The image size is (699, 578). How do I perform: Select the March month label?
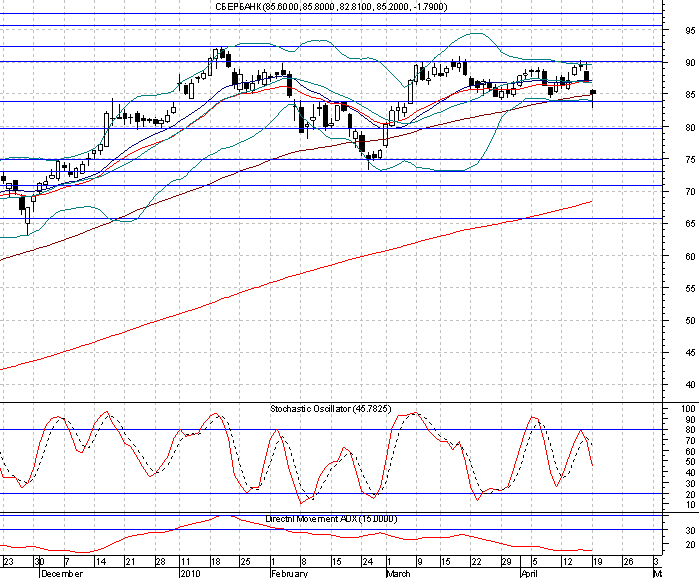pyautogui.click(x=398, y=573)
